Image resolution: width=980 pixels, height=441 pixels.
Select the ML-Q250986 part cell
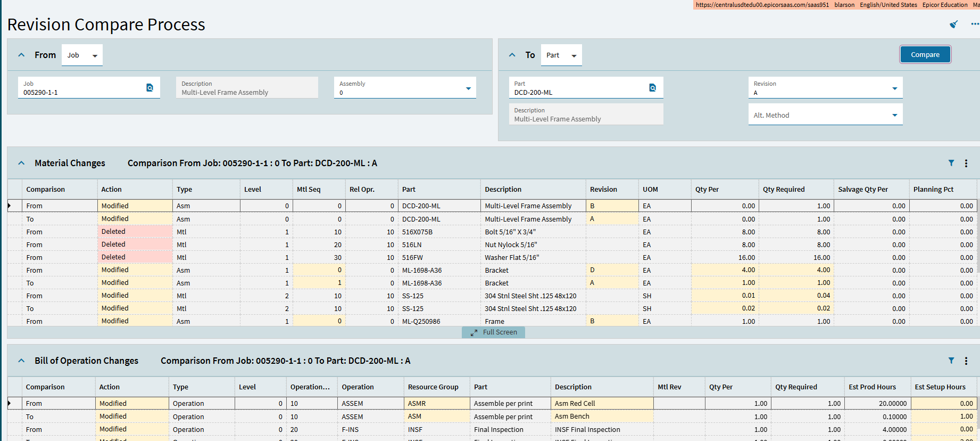[439, 321]
